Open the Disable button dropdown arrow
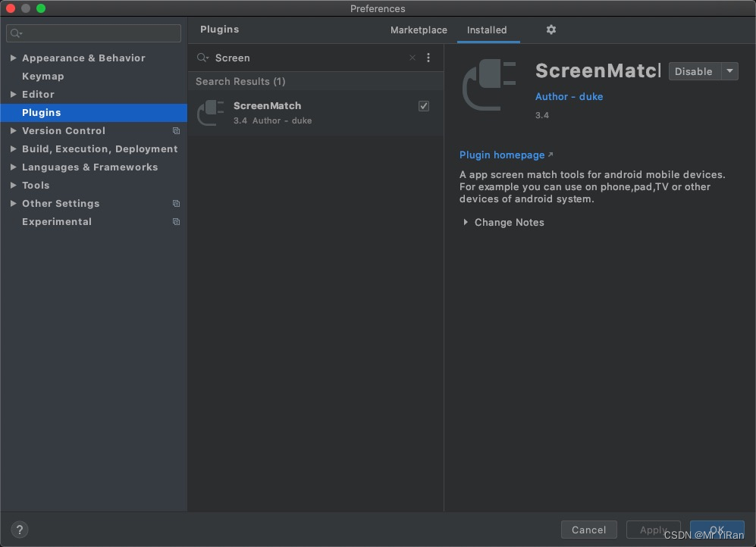 [730, 71]
